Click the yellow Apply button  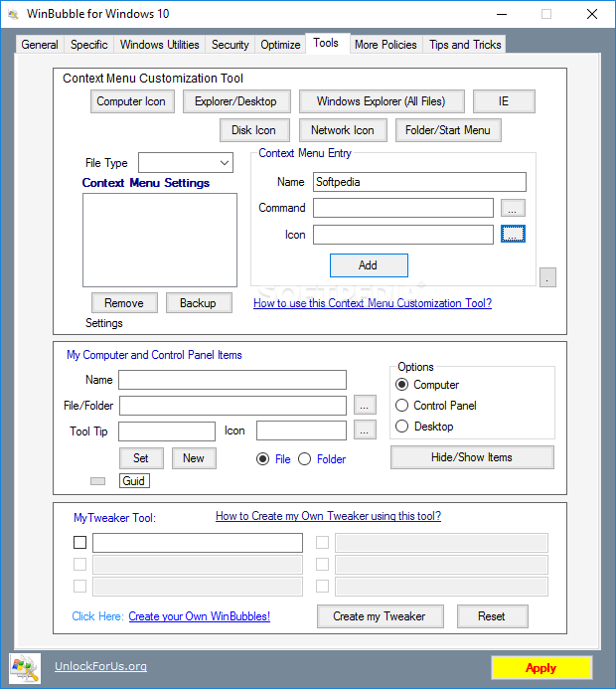[x=541, y=668]
